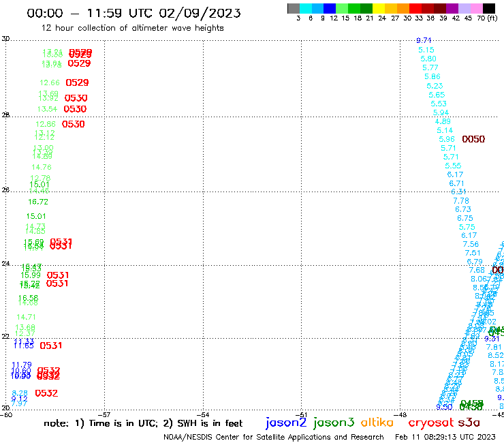Click the wave height value 12.86

[46, 124]
